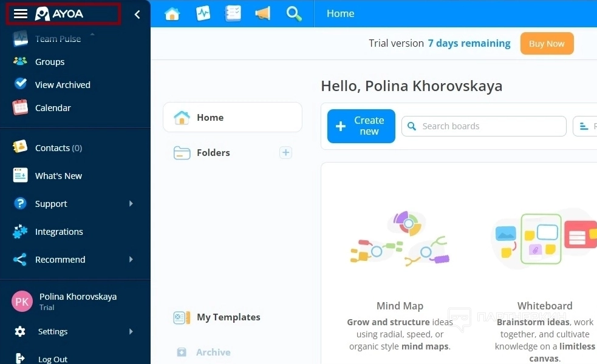This screenshot has height=364, width=597.
Task: Click the house icon in the Home tab
Action: coord(182,117)
